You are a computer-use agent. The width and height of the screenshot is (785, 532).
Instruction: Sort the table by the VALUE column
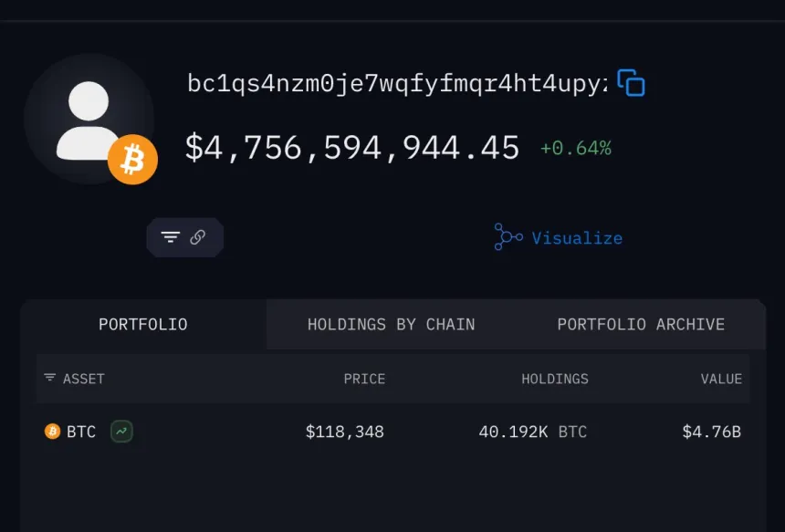click(x=721, y=378)
